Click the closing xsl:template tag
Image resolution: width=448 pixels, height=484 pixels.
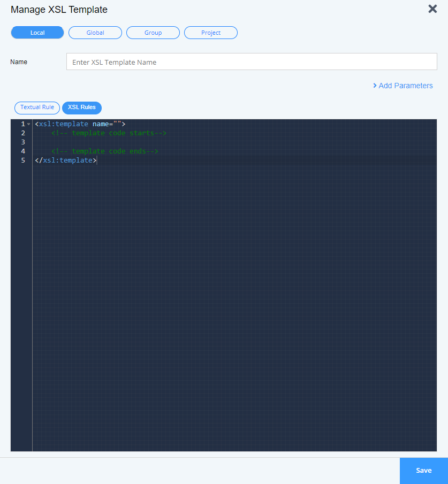pyautogui.click(x=66, y=160)
